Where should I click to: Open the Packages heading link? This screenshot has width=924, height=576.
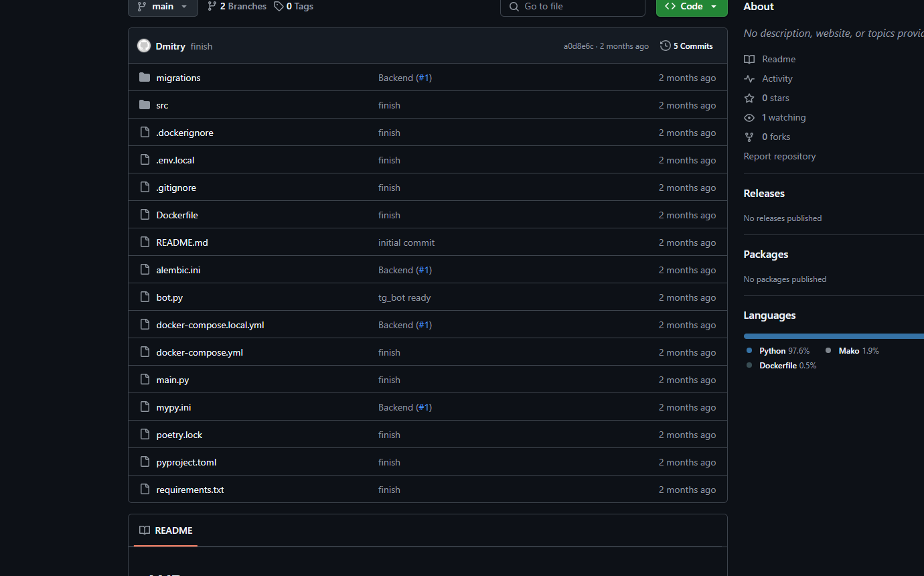tap(766, 254)
